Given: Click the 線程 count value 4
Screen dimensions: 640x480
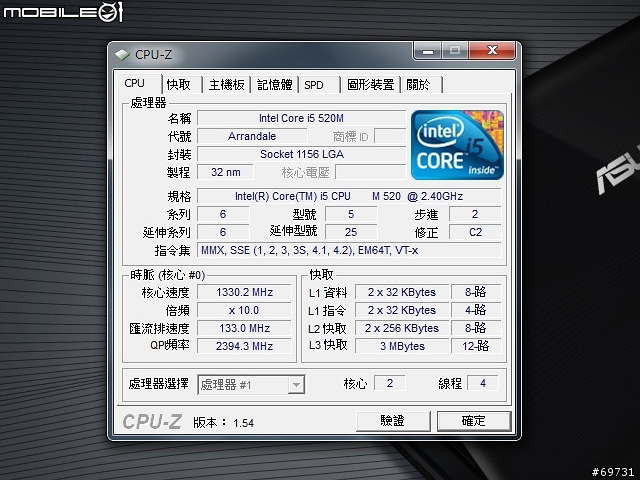Looking at the screenshot, I should [x=483, y=383].
